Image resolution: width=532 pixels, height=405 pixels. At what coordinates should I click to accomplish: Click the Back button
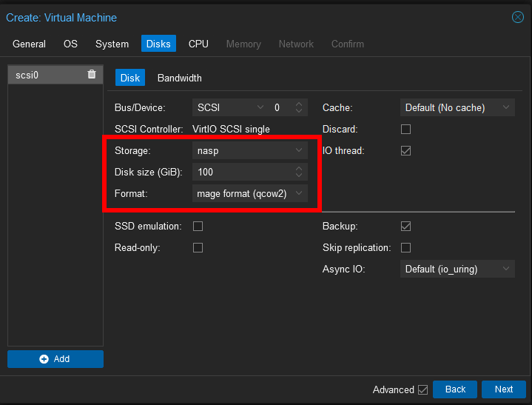pos(455,389)
